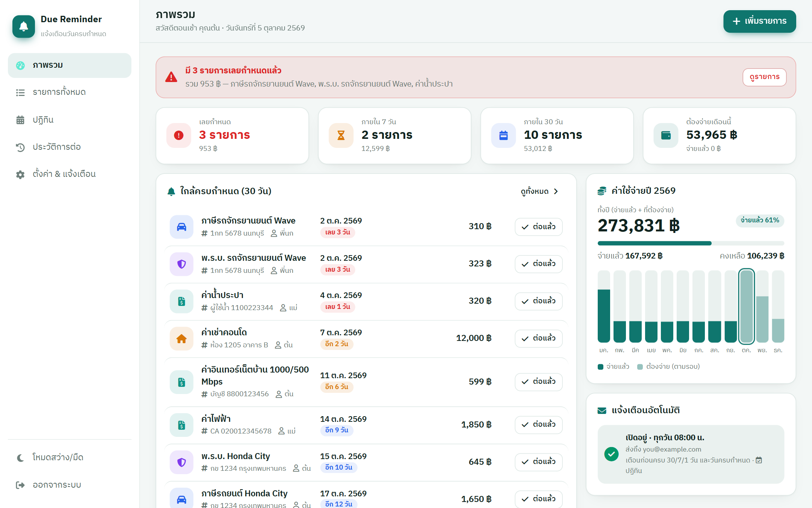Open รายการทั้งหมด in sidebar
This screenshot has height=508, width=812.
[70, 93]
